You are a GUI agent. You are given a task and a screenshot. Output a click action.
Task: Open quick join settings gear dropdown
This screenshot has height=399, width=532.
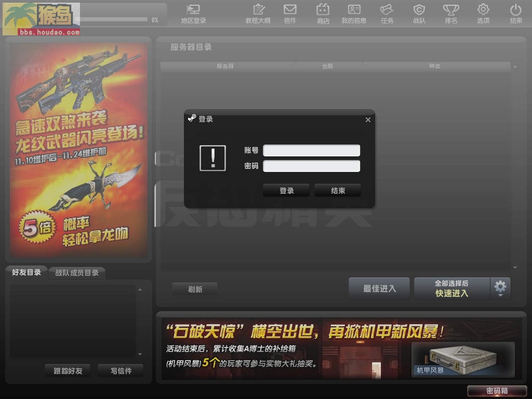(500, 288)
